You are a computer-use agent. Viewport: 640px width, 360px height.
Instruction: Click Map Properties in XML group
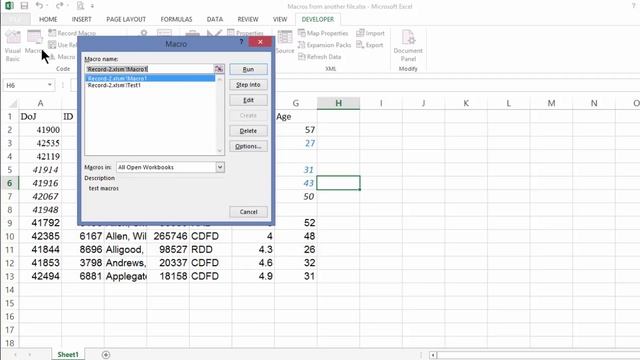323,33
